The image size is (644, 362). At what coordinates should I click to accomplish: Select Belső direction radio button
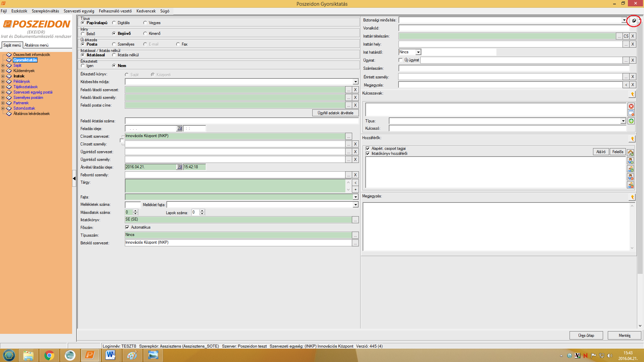click(x=83, y=34)
